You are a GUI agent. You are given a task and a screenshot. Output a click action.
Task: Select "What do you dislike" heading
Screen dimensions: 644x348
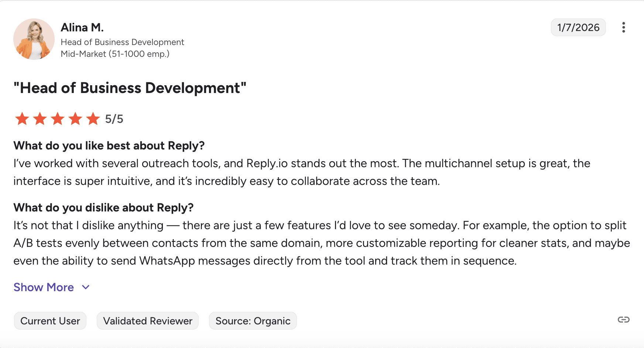[103, 207]
